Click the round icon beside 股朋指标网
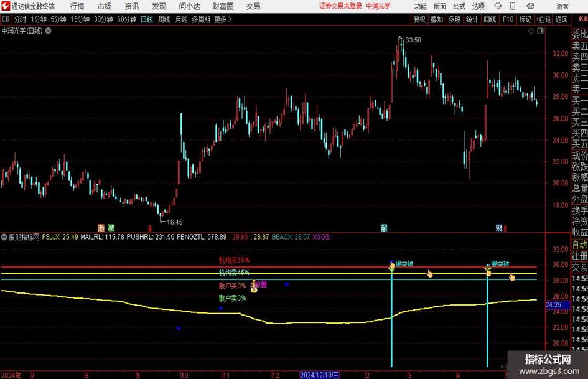Image resolution: width=588 pixels, height=379 pixels. [4, 237]
